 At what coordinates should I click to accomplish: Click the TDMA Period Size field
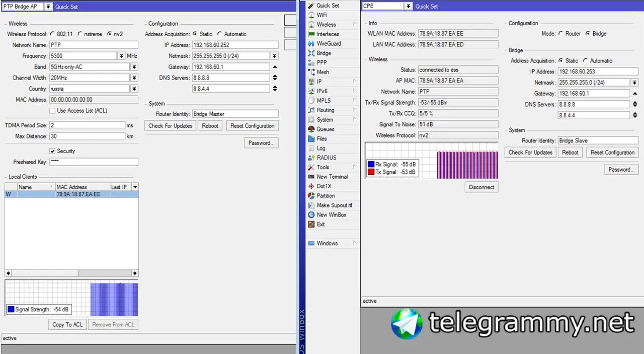point(87,125)
